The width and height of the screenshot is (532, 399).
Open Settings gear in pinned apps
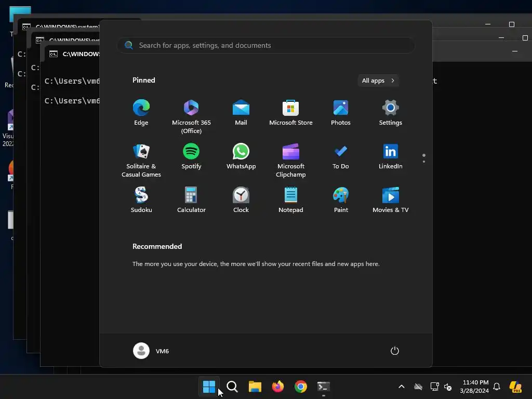[391, 113]
